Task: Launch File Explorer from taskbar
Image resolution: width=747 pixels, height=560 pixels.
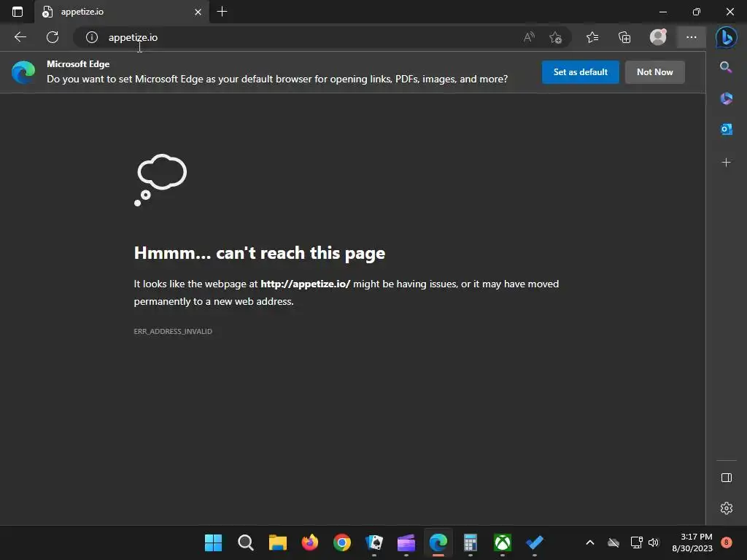Action: (277, 542)
